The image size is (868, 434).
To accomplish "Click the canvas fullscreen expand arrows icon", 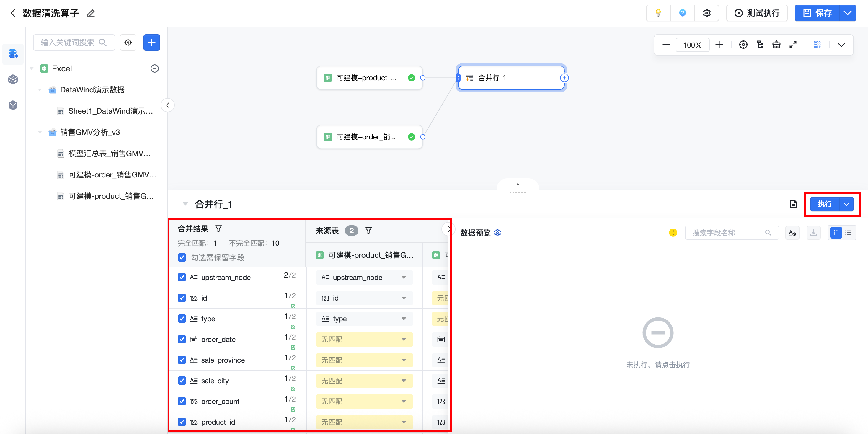I will [793, 45].
